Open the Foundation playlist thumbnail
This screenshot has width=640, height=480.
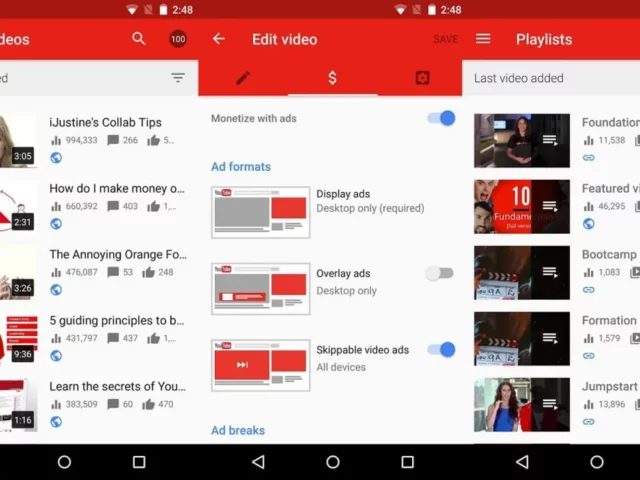coord(522,141)
